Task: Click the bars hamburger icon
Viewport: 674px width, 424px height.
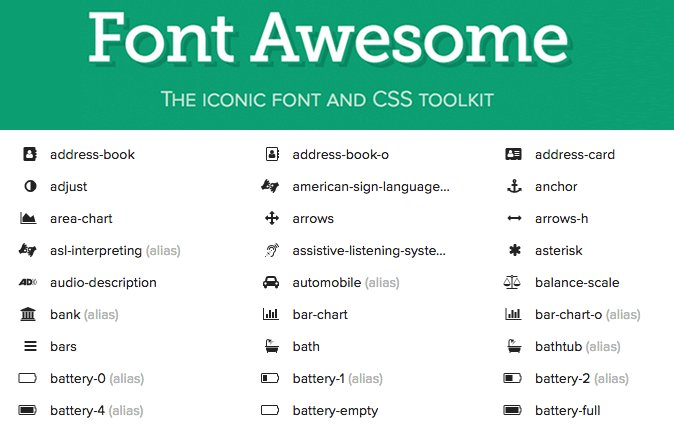Action: point(30,346)
